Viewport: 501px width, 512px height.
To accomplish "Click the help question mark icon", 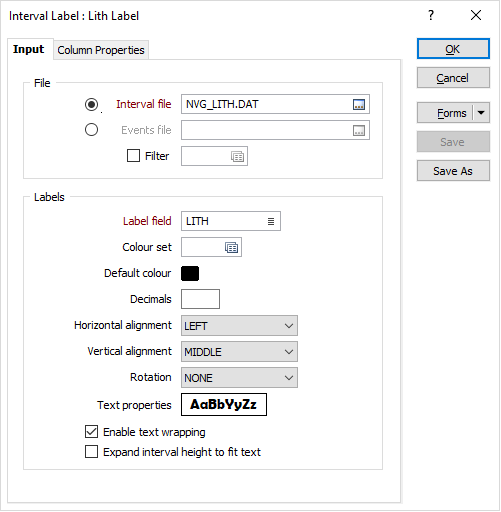I will 431,15.
